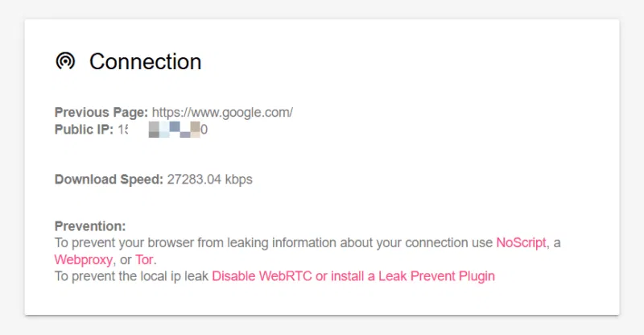Open Disable WebRTC or Leak Prevent Plugin link

[353, 276]
